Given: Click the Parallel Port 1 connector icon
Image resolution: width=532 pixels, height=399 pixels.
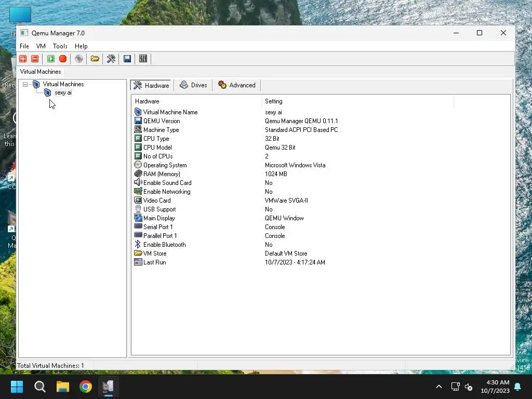Looking at the screenshot, I should click(138, 235).
